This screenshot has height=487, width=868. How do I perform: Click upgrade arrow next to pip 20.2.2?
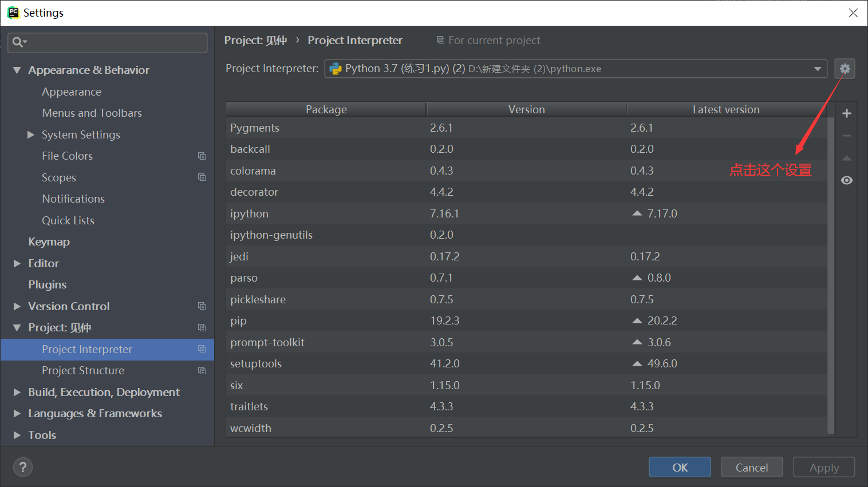coord(637,320)
